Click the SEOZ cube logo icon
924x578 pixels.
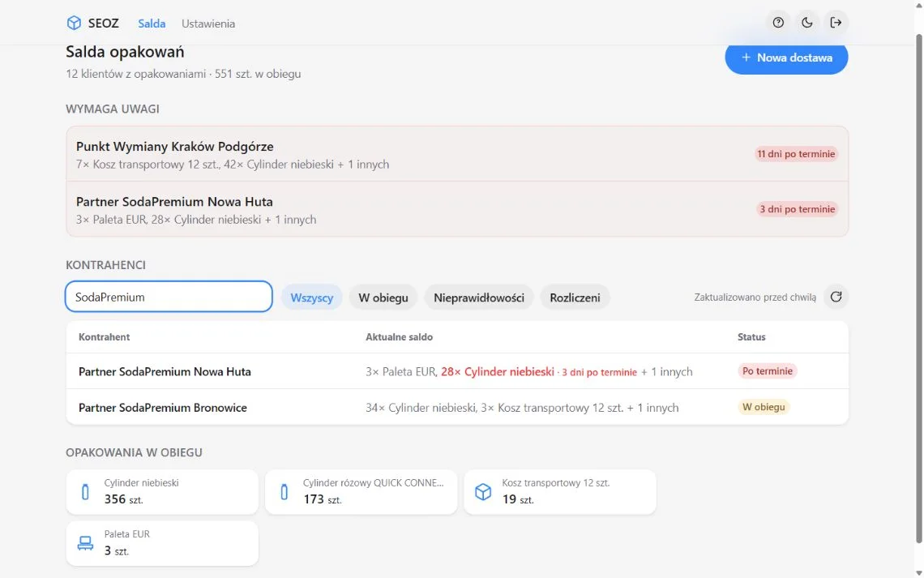[74, 23]
